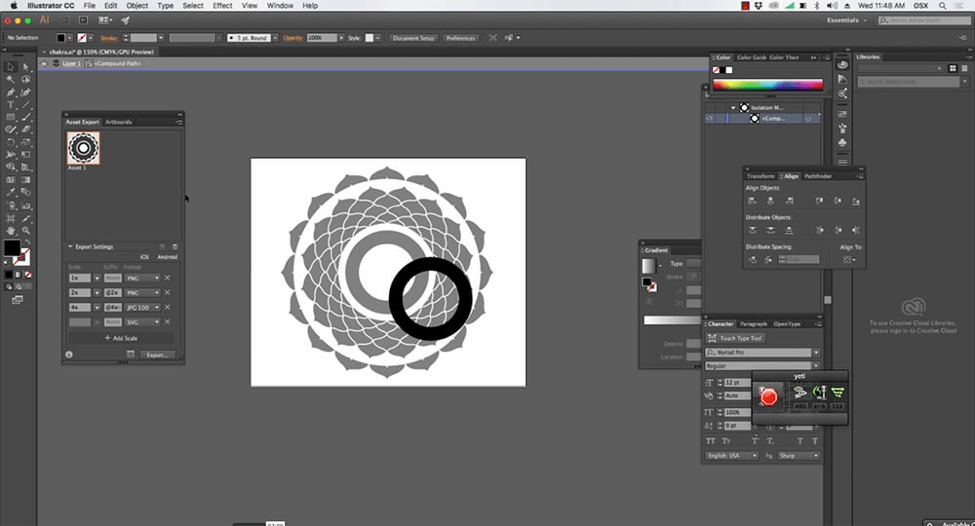Select the Hand tool
The height and width of the screenshot is (526, 975).
(x=11, y=231)
